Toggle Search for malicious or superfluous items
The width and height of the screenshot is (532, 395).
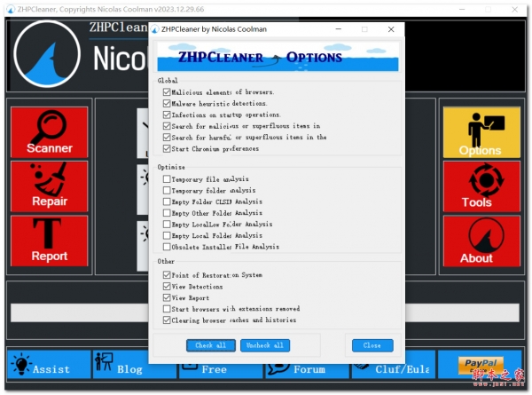click(167, 126)
